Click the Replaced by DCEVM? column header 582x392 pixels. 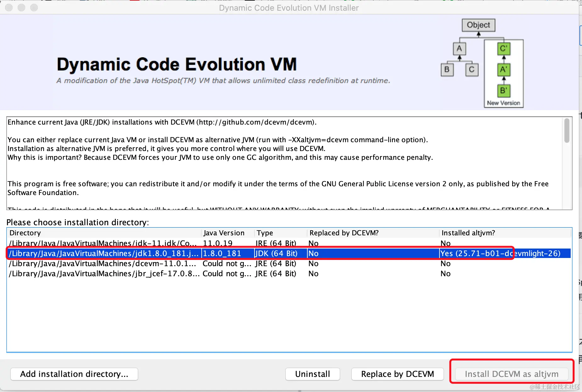point(373,233)
